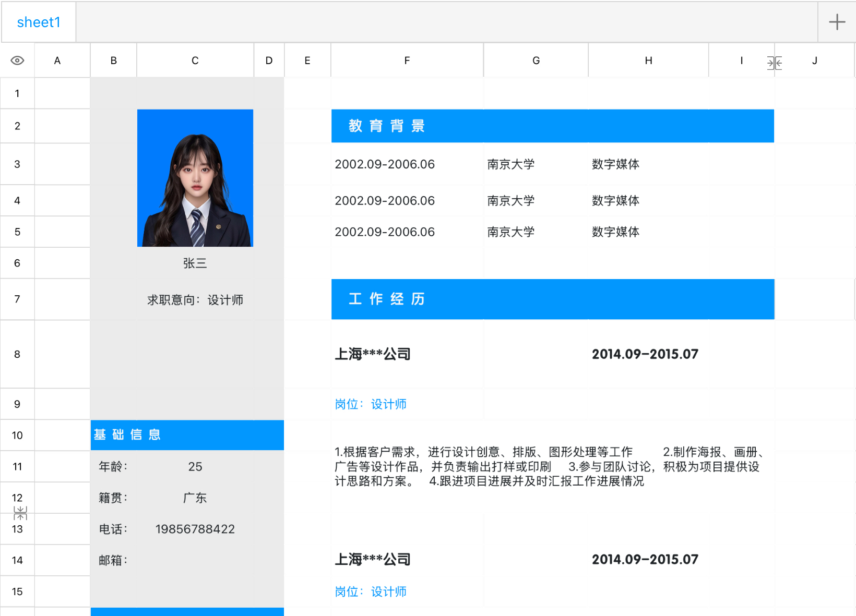Select row 11 header
Image resolution: width=856 pixels, height=616 pixels.
click(17, 467)
